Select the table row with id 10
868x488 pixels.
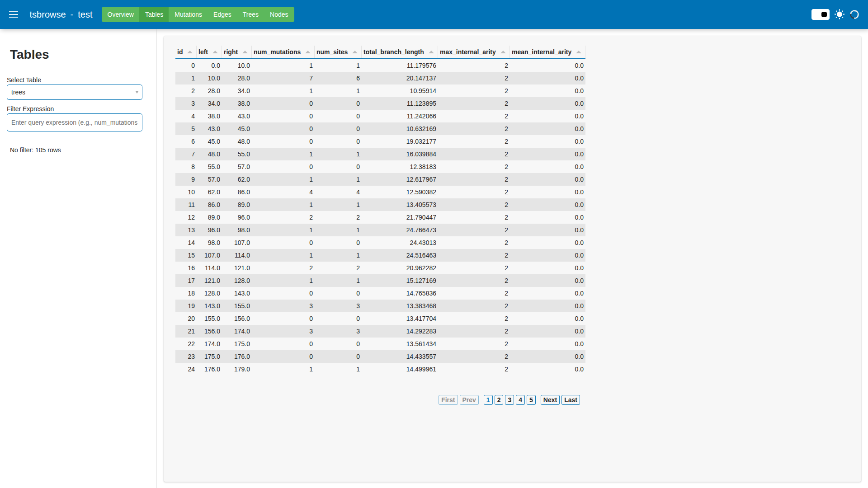[x=380, y=192]
